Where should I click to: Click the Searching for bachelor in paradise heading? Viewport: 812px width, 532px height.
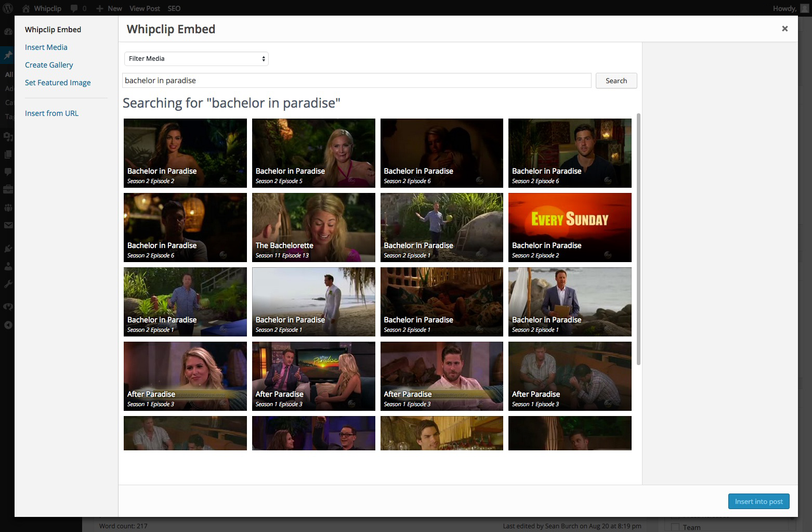[x=231, y=103]
